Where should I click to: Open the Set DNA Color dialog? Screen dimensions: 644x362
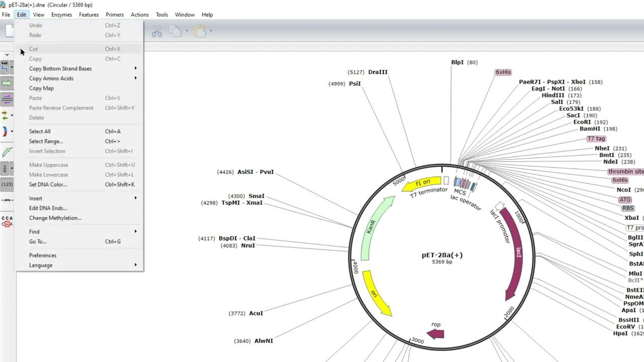(x=48, y=185)
